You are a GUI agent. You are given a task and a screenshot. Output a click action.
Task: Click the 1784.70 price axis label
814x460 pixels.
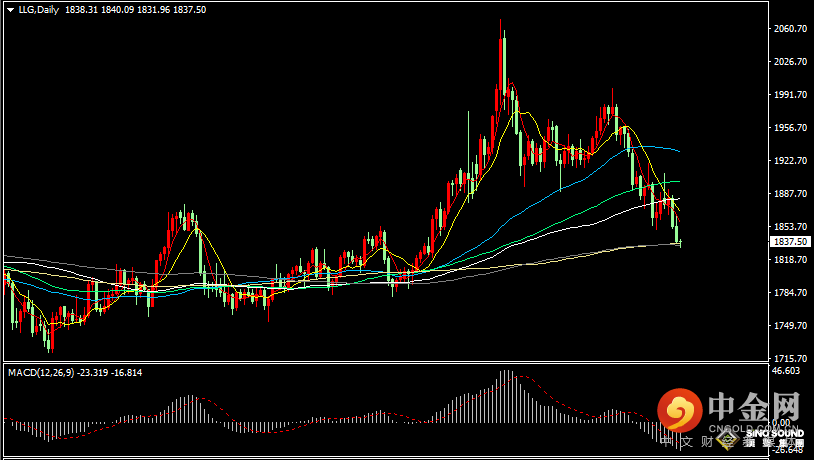point(789,293)
